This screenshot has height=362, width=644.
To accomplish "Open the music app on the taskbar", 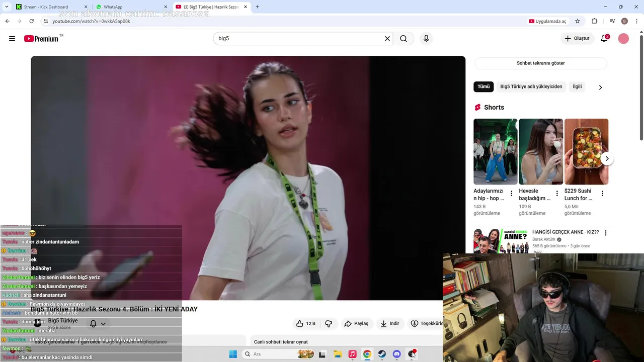I will (352, 354).
